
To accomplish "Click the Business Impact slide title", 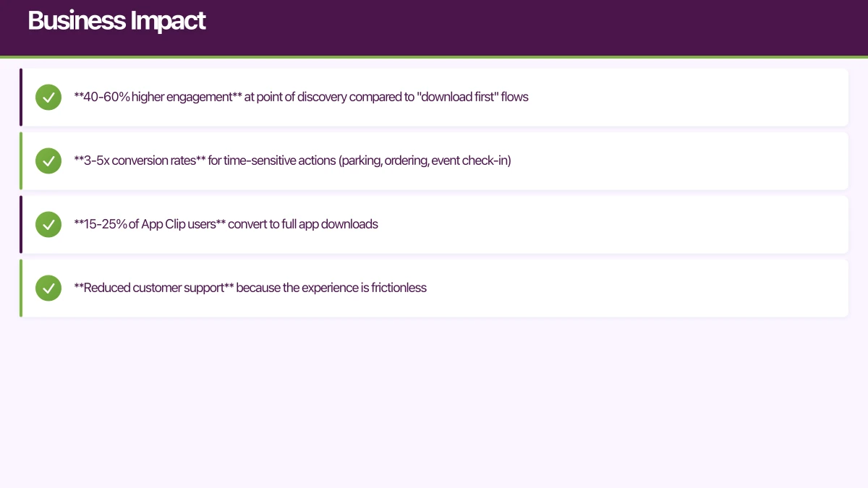I will click(x=116, y=21).
